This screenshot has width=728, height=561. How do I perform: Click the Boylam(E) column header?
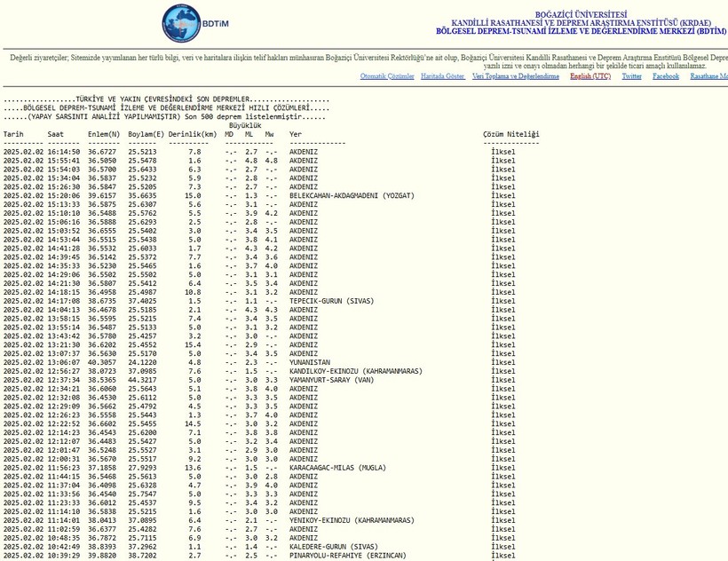coord(146,134)
